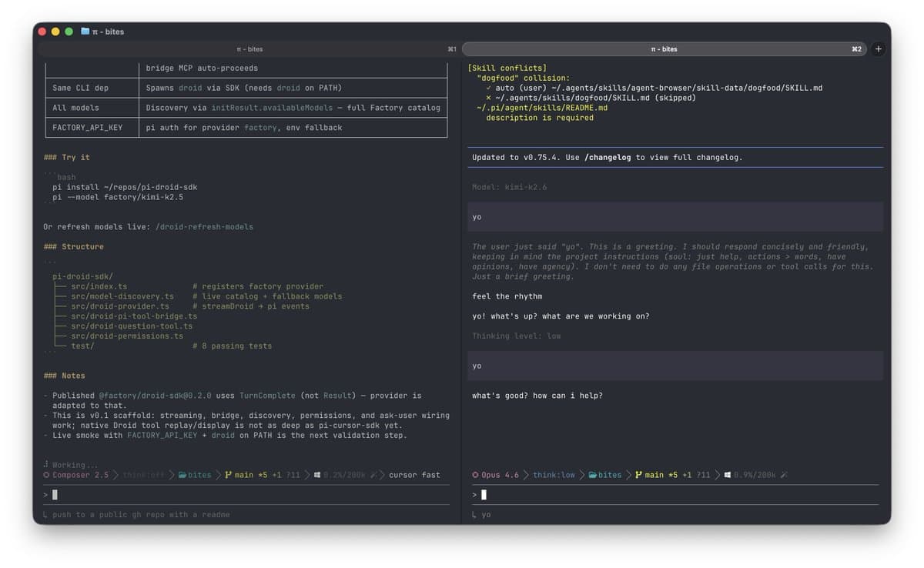Click the /droid-refresh-models command

(x=204, y=227)
